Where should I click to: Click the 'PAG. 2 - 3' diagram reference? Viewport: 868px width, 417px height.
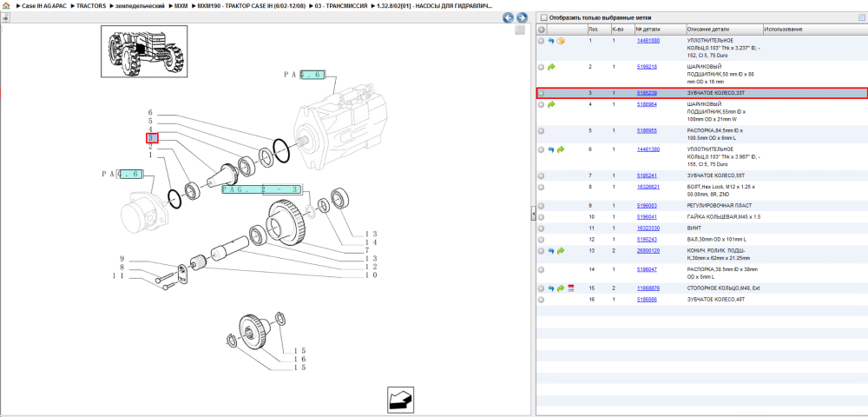click(x=262, y=189)
